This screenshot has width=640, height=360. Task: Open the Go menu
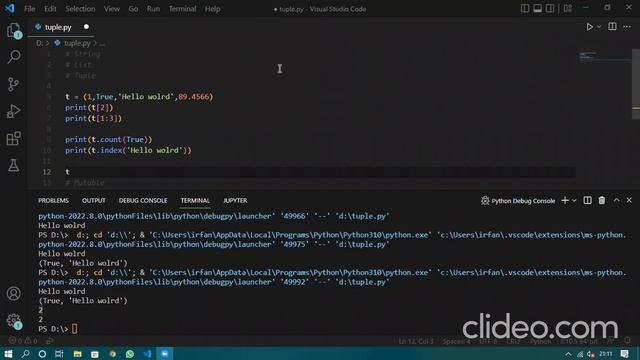(133, 9)
